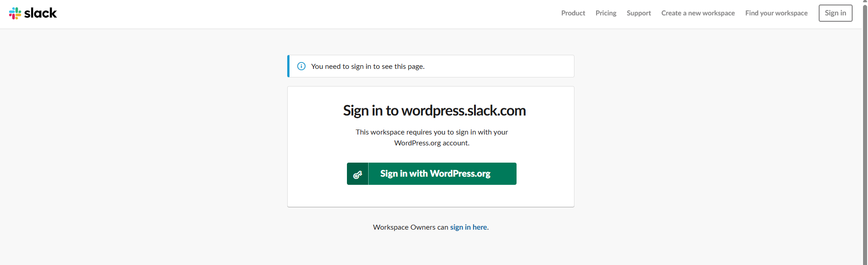Click the information symbol beside the sign-in message
Viewport: 868px width, 265px height.
[x=301, y=66]
